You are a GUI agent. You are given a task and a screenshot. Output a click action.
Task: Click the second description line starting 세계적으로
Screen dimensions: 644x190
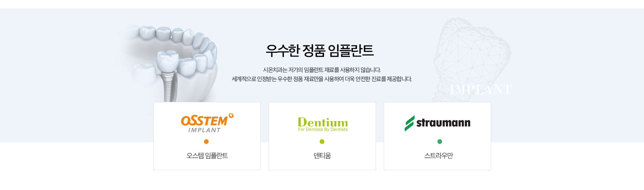322,79
